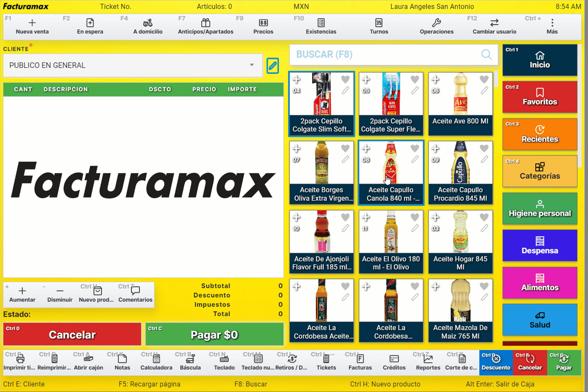Start a new sale with Nueva venta
The height and width of the screenshot is (392, 588).
click(x=32, y=27)
